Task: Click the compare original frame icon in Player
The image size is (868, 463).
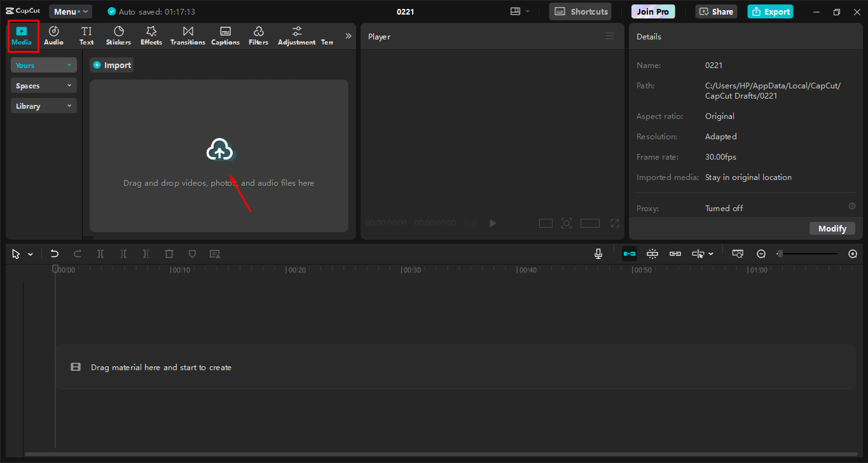Action: coord(546,223)
